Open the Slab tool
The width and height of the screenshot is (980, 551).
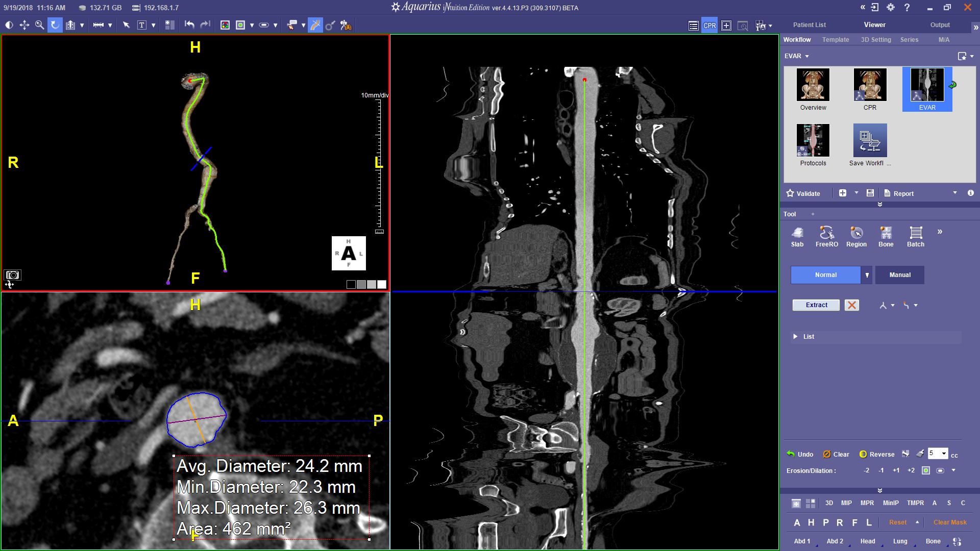pos(797,237)
